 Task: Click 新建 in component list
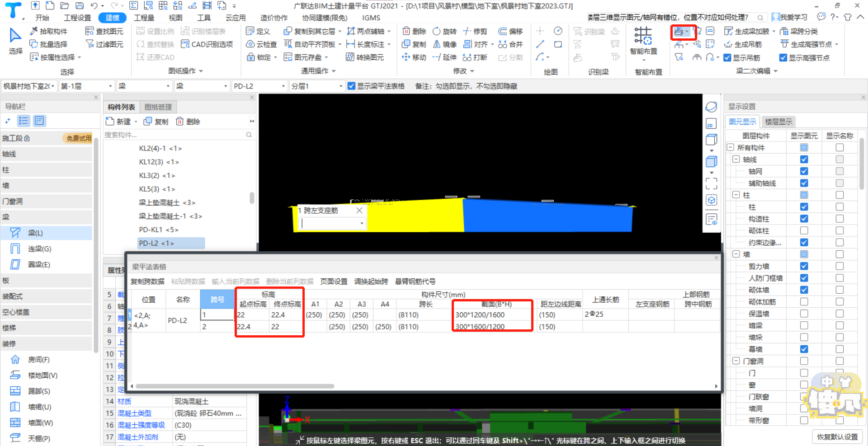click(118, 122)
